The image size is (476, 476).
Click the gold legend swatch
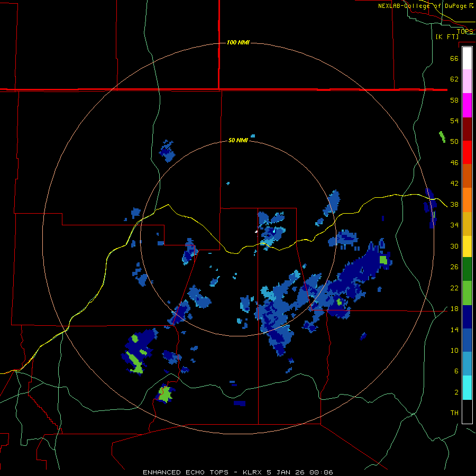click(x=467, y=224)
